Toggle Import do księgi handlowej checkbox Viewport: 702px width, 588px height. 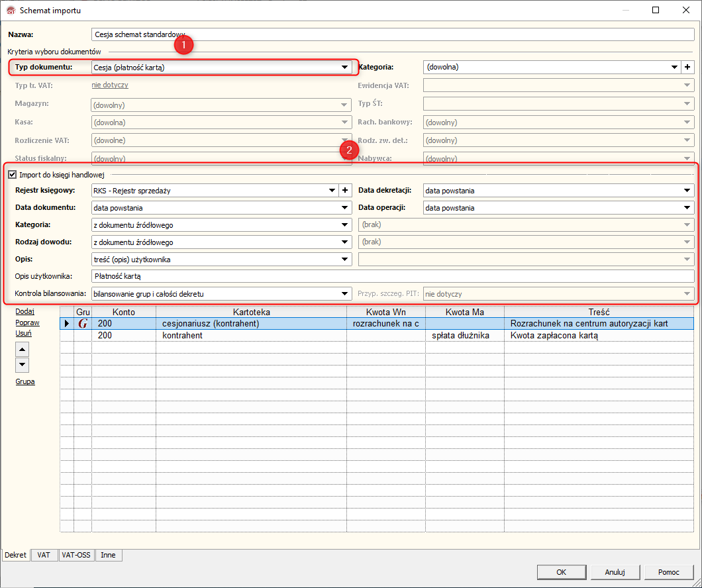(x=13, y=175)
